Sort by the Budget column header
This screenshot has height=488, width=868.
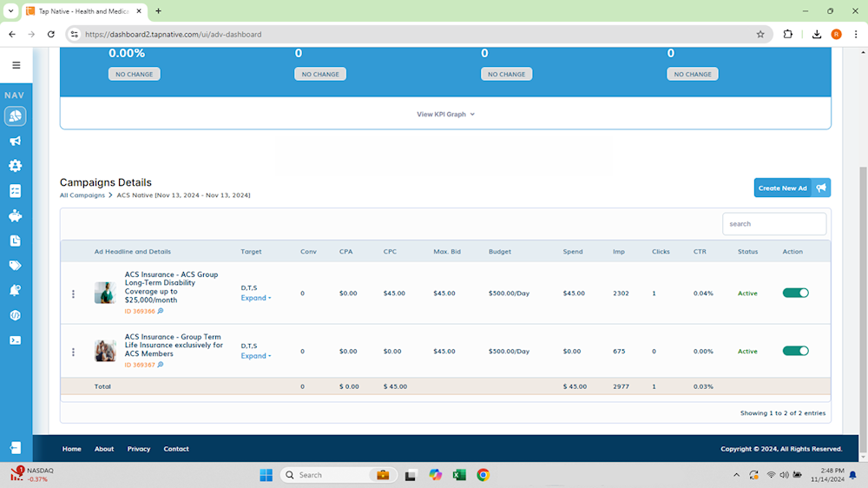tap(500, 252)
